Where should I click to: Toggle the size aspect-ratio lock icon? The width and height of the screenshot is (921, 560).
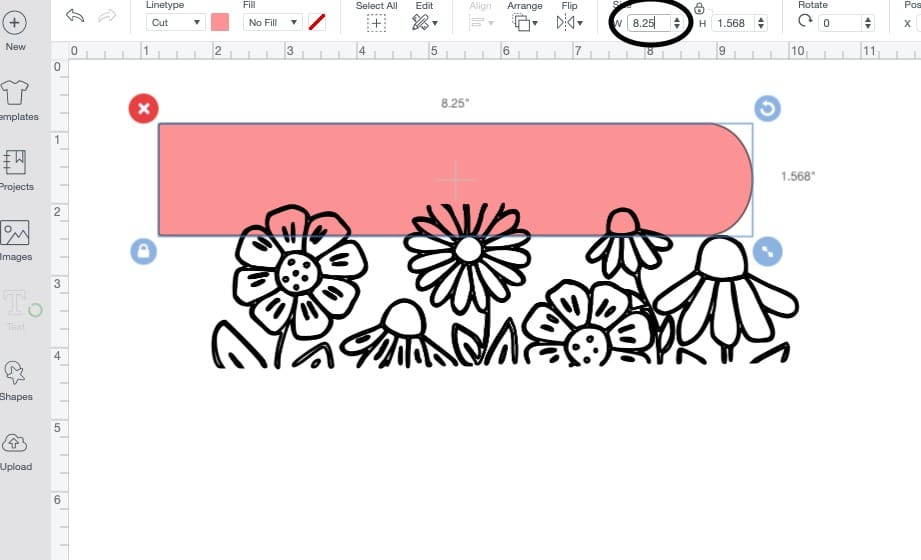[699, 8]
